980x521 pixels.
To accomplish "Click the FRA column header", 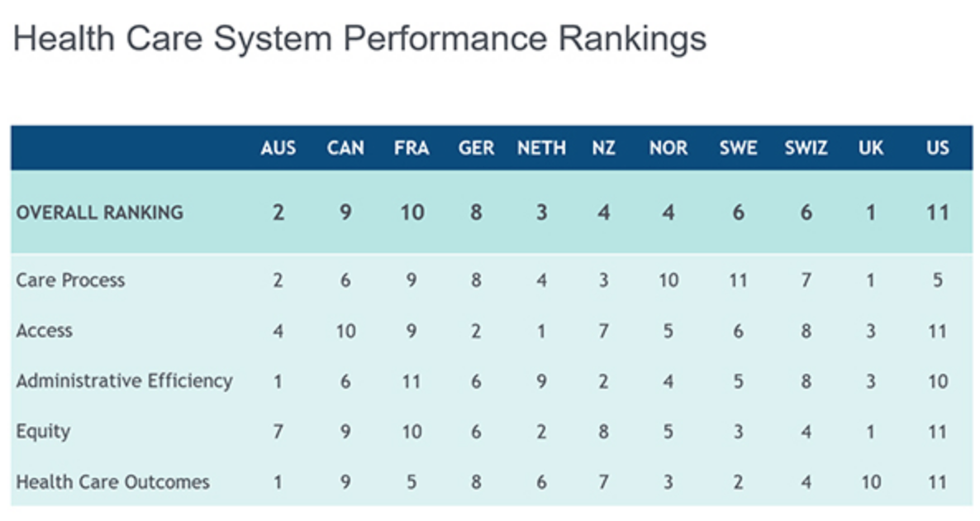I will pos(412,149).
